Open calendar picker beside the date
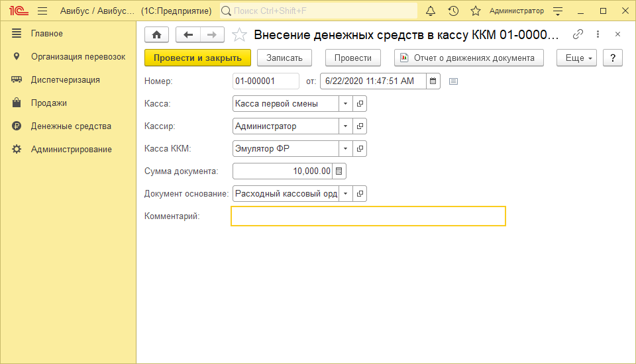 [x=433, y=81]
